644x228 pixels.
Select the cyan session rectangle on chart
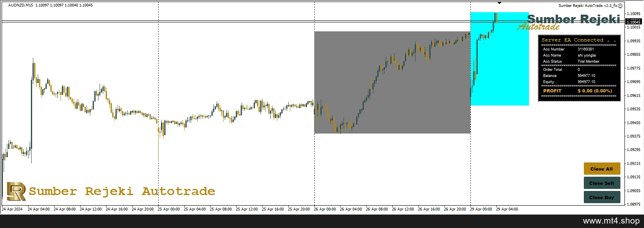pos(500,59)
